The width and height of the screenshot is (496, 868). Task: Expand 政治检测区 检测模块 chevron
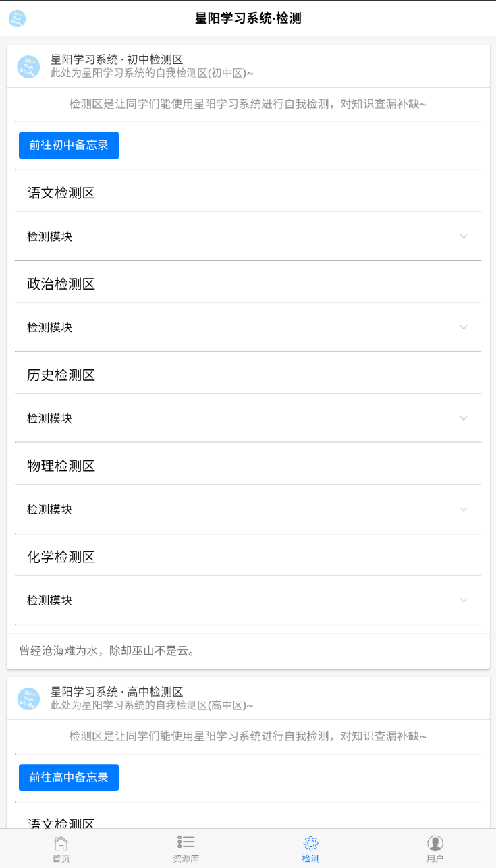point(463,327)
